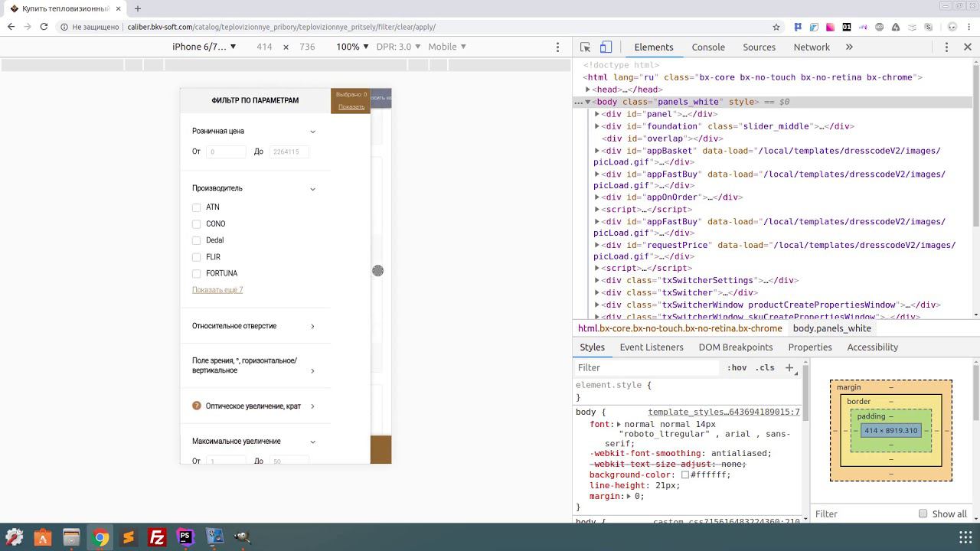Expand the Относительное отверстие filter section
The width and height of the screenshot is (980, 551).
(x=312, y=327)
